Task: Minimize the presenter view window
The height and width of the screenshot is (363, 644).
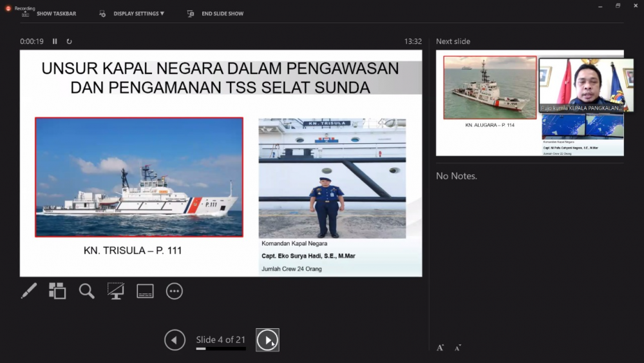Action: coord(600,6)
